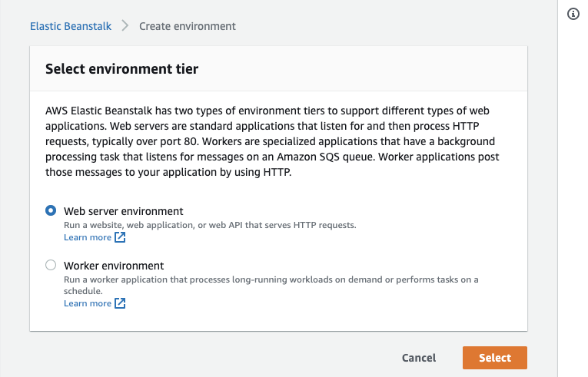The width and height of the screenshot is (588, 377).
Task: Click the 'Run a worker application' description
Action: tap(271, 279)
